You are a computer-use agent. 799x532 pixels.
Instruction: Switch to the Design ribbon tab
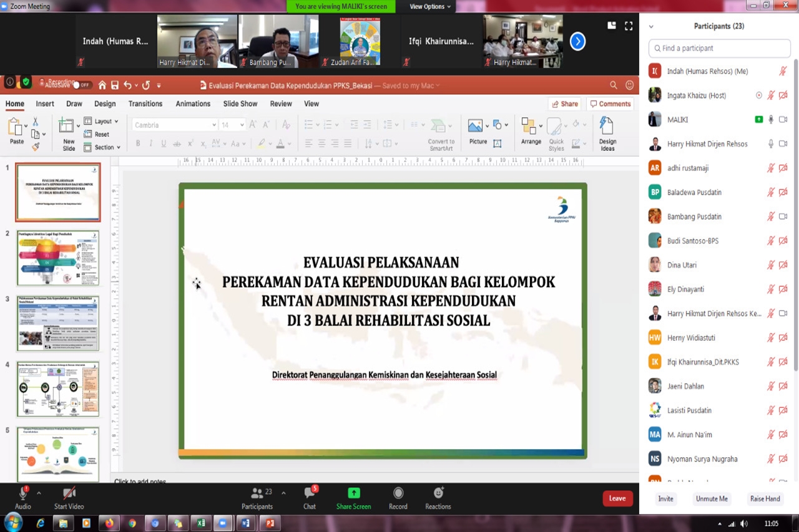pos(105,104)
